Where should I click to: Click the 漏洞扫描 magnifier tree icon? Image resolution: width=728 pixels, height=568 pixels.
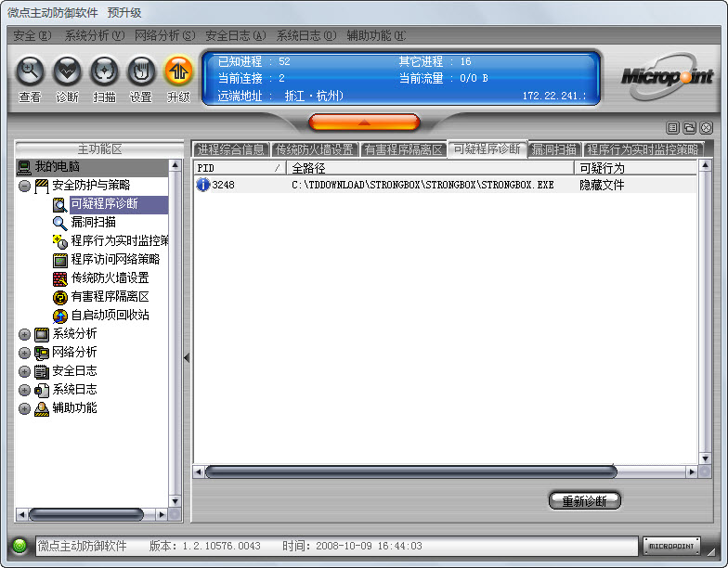pyautogui.click(x=59, y=223)
